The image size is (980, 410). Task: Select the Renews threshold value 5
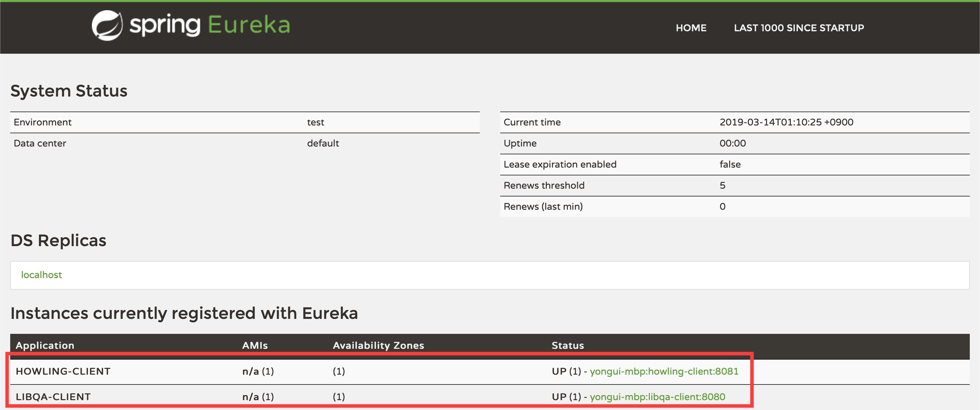coord(722,185)
